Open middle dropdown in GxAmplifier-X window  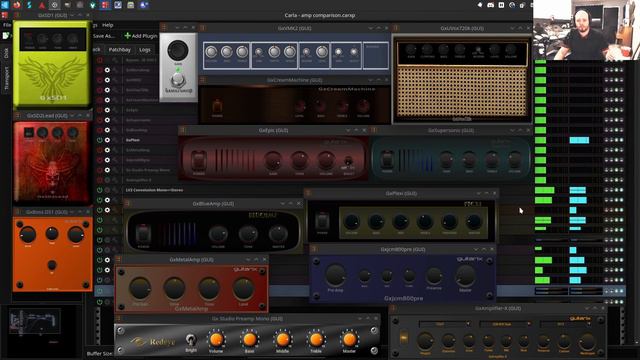(x=505, y=324)
